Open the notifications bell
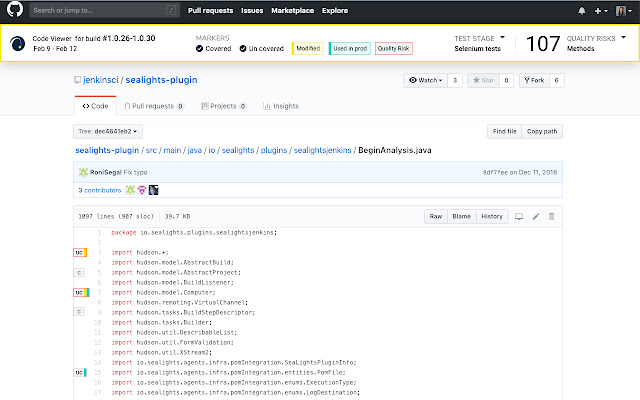Screen dimensions: 640x400 click(x=582, y=11)
